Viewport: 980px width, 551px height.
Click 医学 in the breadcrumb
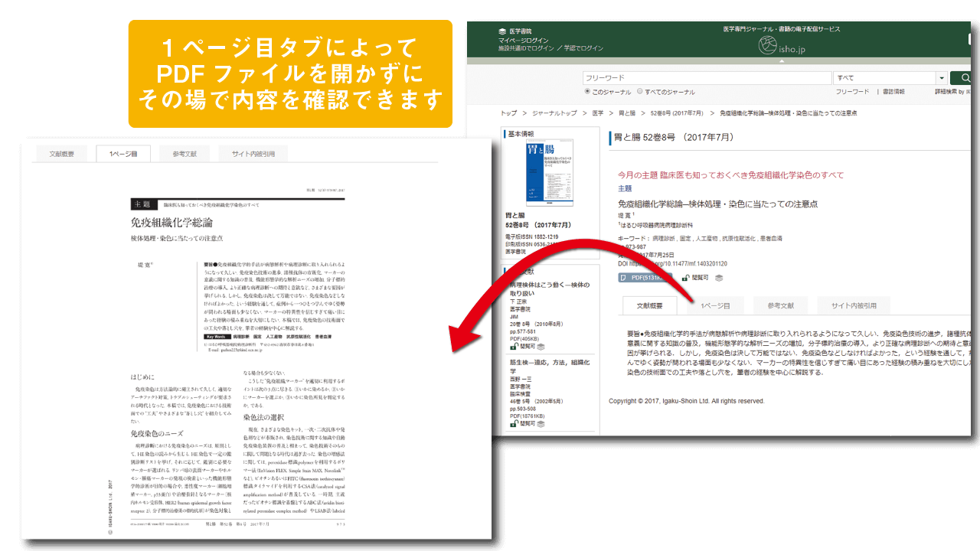coord(598,112)
